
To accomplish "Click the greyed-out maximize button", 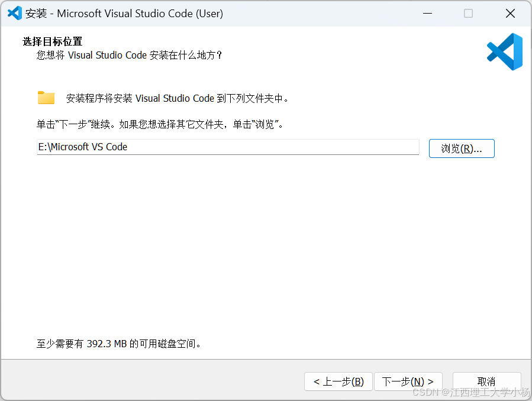I will 468,13.
